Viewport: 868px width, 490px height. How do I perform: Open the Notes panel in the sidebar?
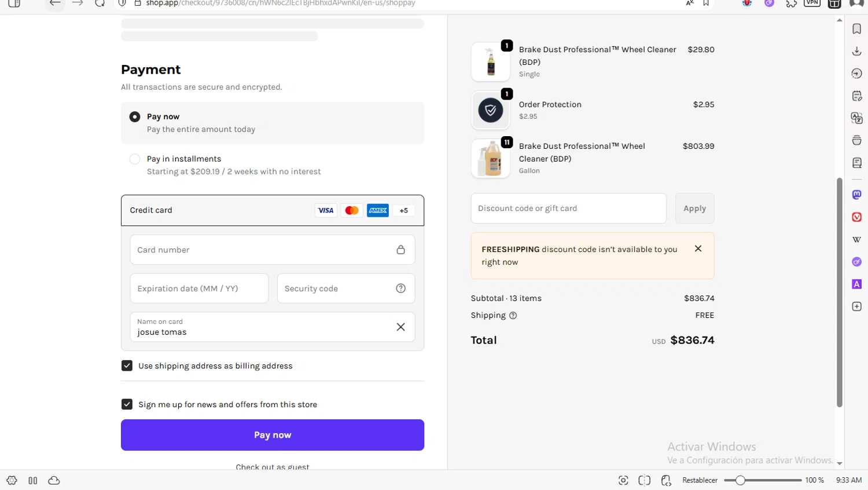pos(856,96)
